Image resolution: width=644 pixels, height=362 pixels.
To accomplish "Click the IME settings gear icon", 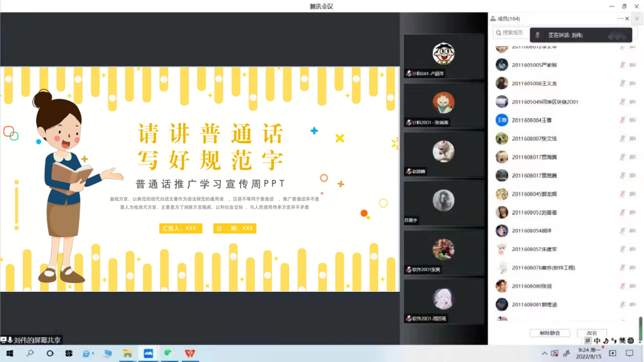I will (x=631, y=341).
